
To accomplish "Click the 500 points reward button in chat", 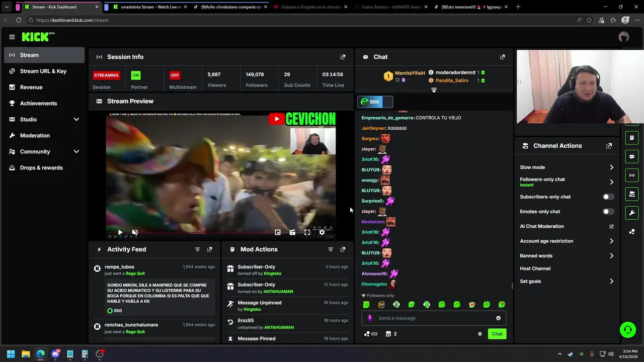I will pyautogui.click(x=375, y=102).
